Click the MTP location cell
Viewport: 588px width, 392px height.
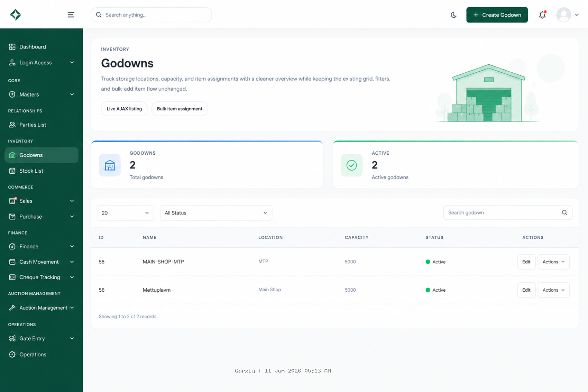pos(263,261)
